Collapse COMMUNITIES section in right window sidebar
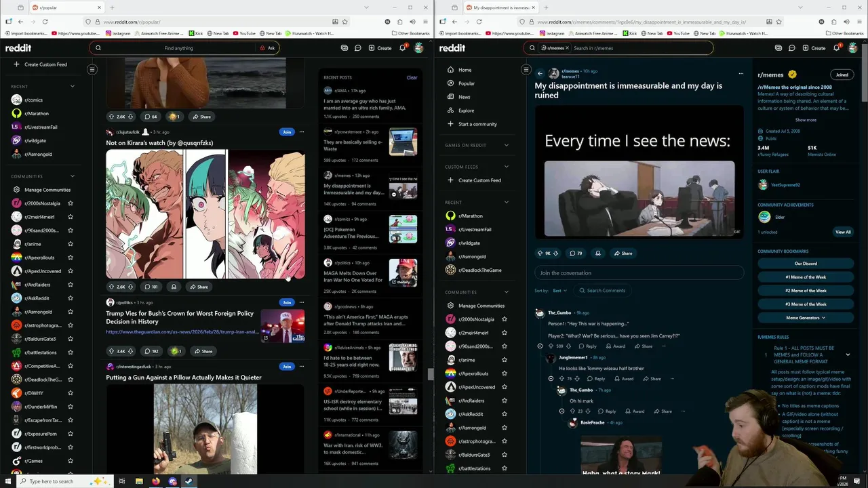Screen dimensions: 868x488 506,292
